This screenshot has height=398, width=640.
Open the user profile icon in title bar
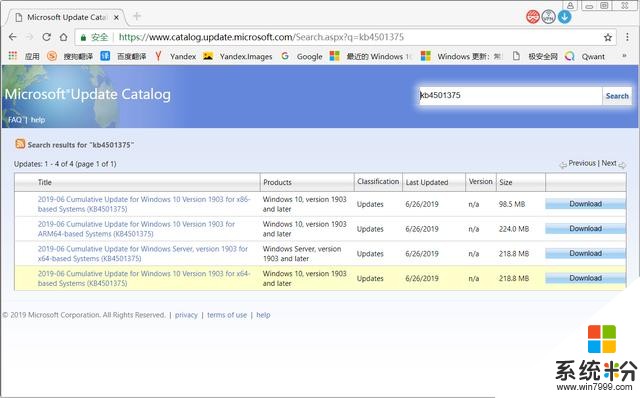pos(570,5)
